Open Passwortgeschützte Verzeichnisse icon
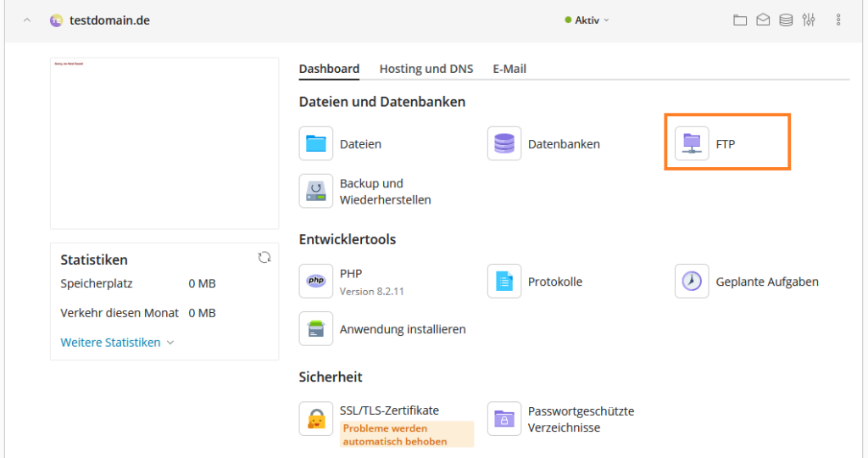Viewport: 868px width, 458px height. click(x=504, y=418)
